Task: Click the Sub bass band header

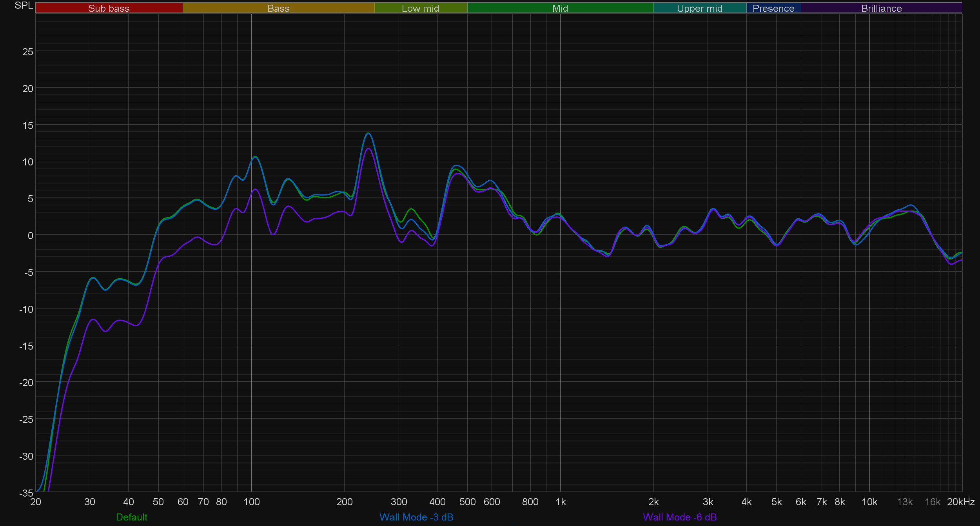Action: (x=109, y=8)
